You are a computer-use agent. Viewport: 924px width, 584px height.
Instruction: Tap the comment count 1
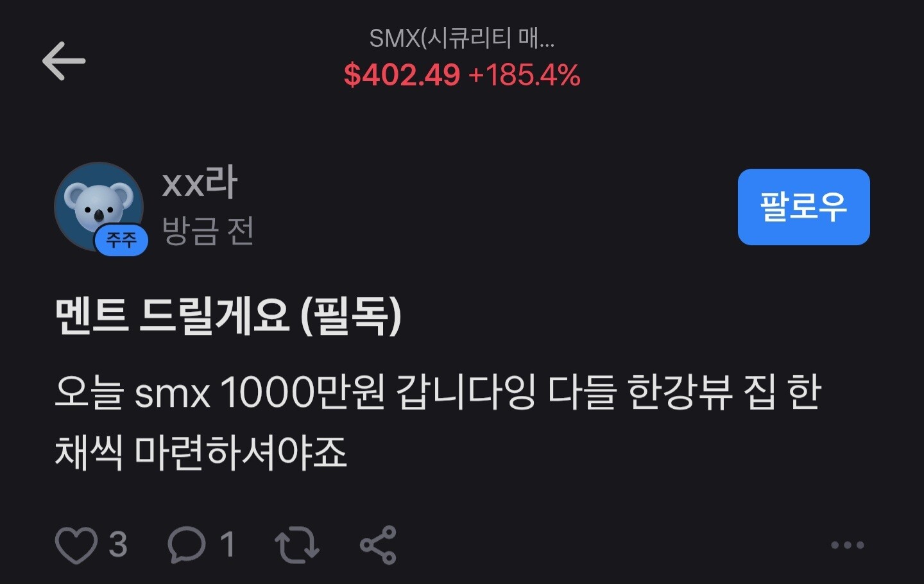point(227,545)
